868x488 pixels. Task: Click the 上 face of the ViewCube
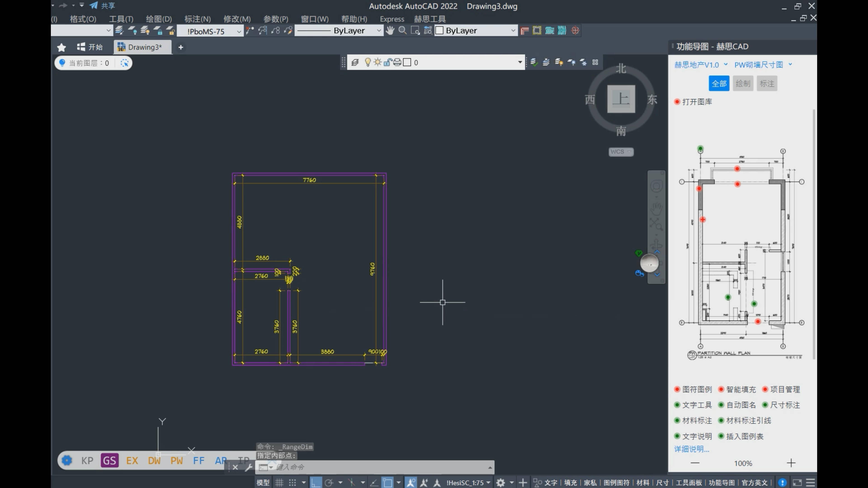point(621,99)
